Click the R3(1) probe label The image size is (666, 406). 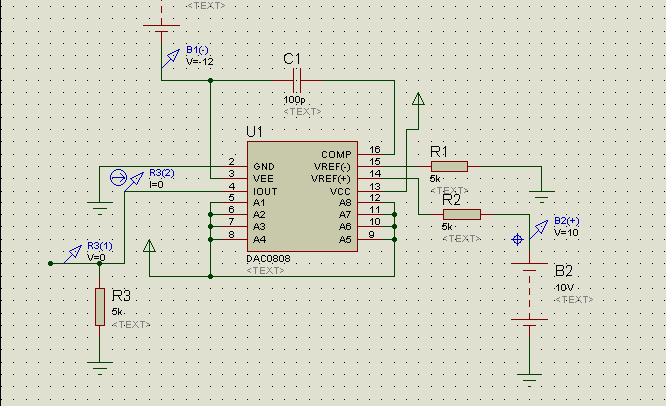(x=100, y=245)
